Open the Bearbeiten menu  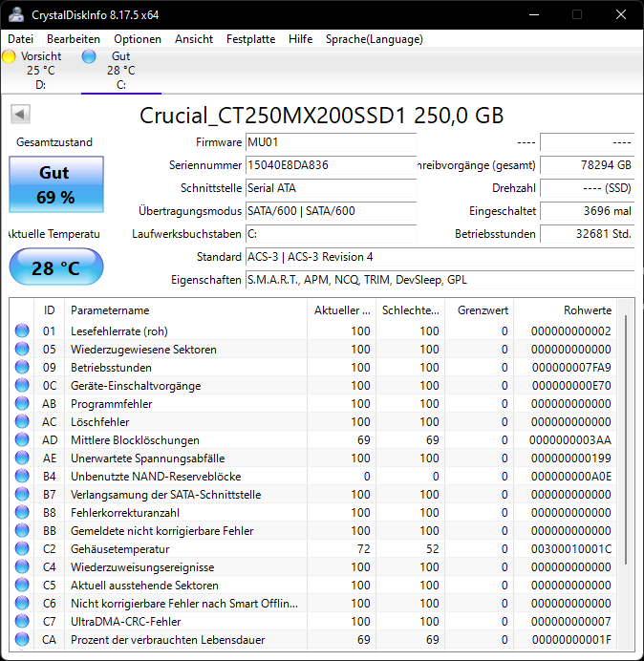pos(74,39)
